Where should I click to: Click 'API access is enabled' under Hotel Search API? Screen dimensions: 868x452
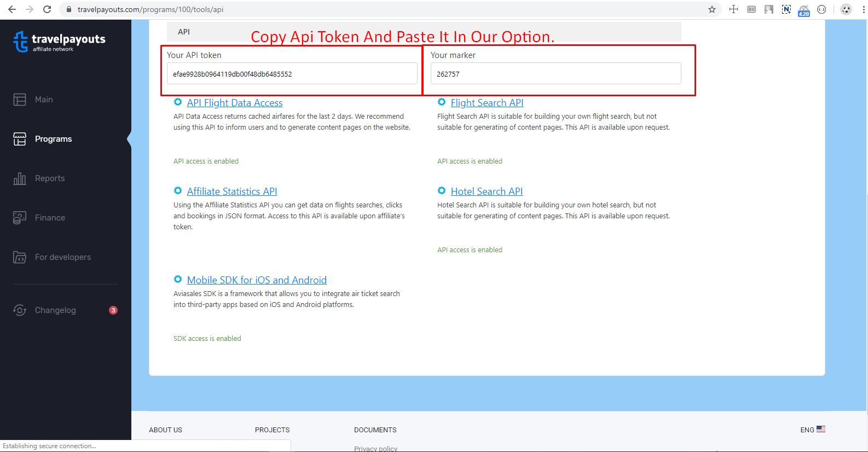470,250
